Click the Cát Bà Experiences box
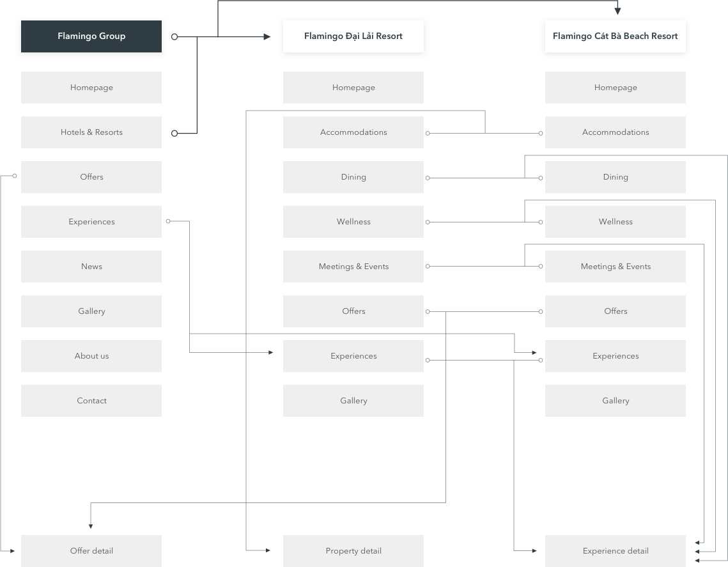This screenshot has height=567, width=728. 615,356
